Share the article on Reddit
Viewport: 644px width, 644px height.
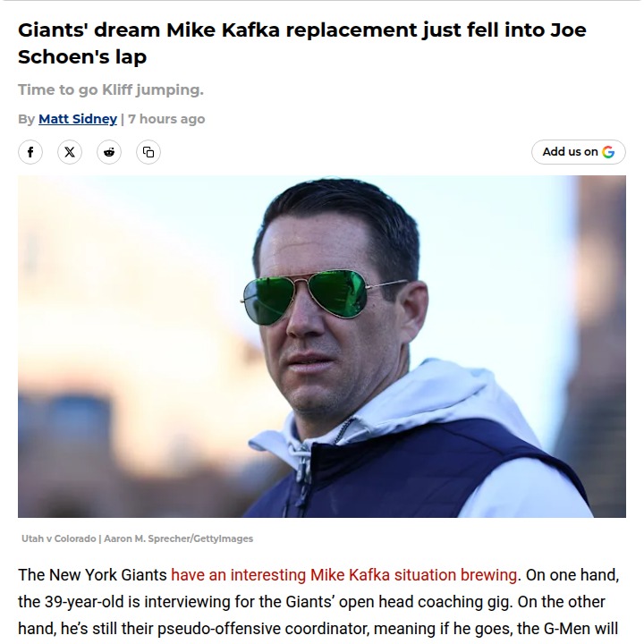tap(109, 152)
